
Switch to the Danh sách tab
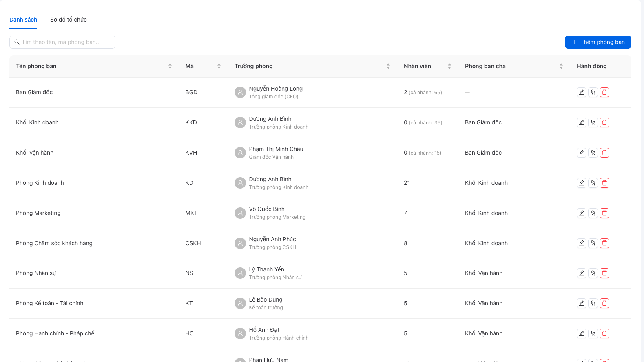(x=23, y=20)
